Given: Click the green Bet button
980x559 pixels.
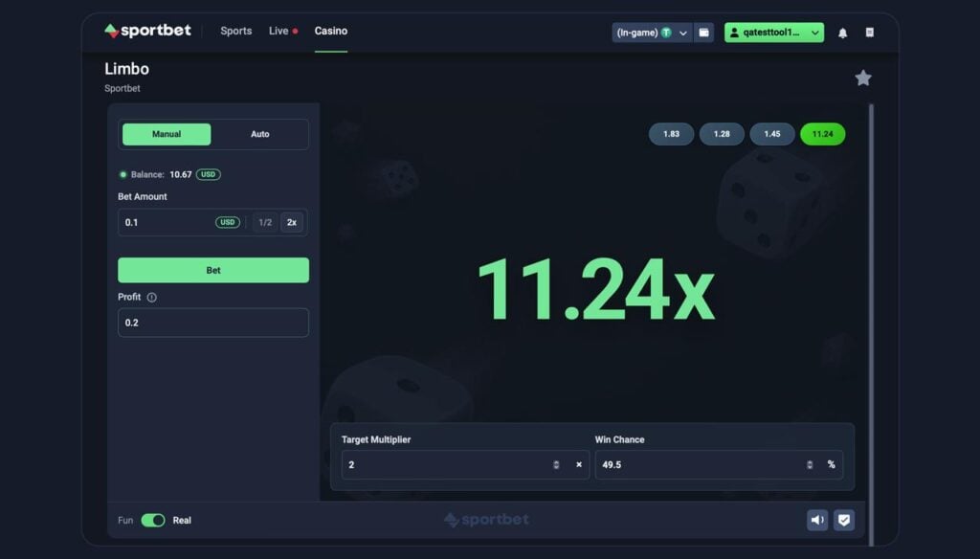Looking at the screenshot, I should point(213,270).
